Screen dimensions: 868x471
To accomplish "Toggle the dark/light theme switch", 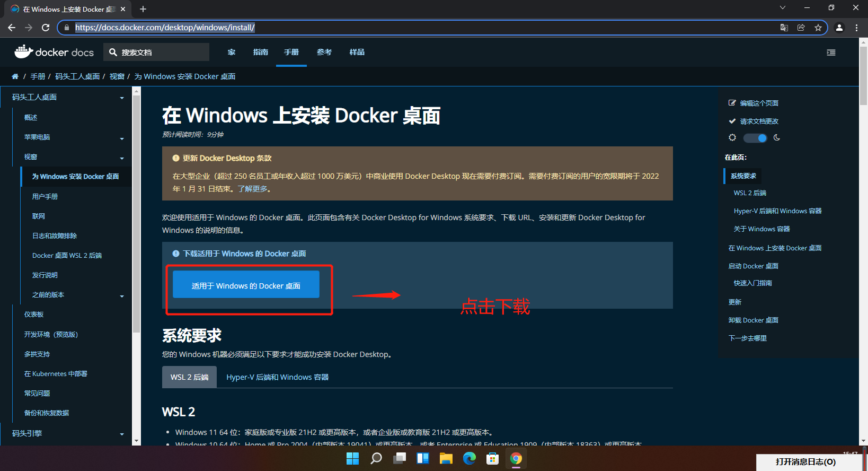I will (755, 138).
